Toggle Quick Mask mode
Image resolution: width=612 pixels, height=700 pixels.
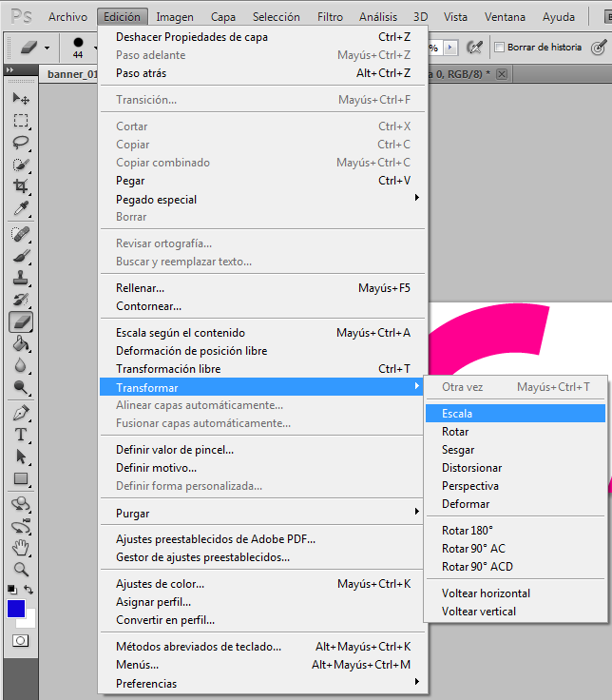[20, 641]
